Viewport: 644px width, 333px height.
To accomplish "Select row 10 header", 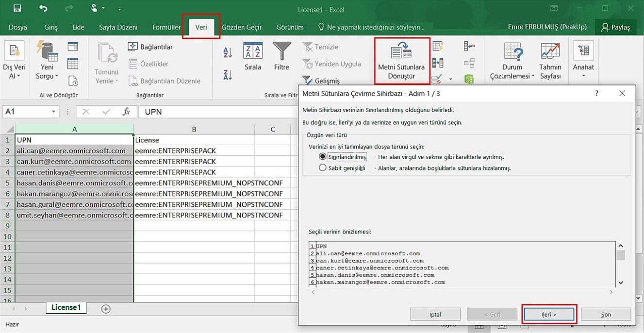I will click(x=7, y=237).
